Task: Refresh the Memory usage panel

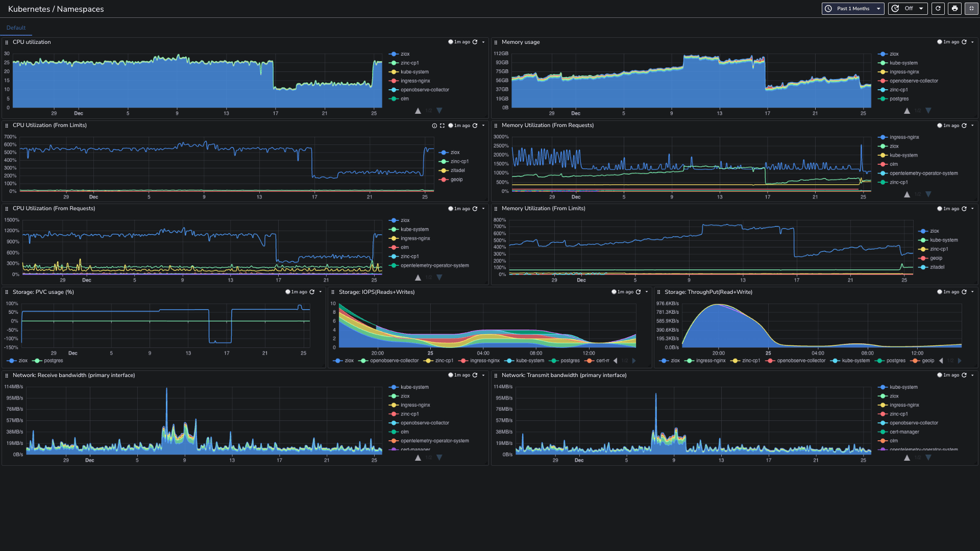Action: pos(964,42)
